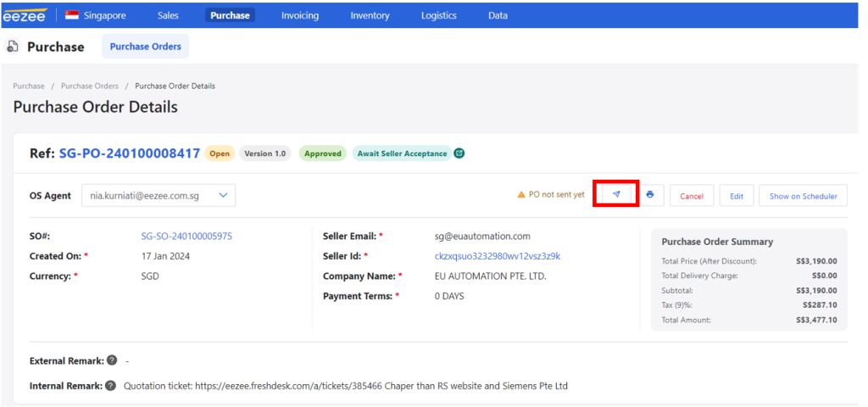Screen dimensions: 868x407
Task: Show order on Scheduler
Action: (804, 196)
